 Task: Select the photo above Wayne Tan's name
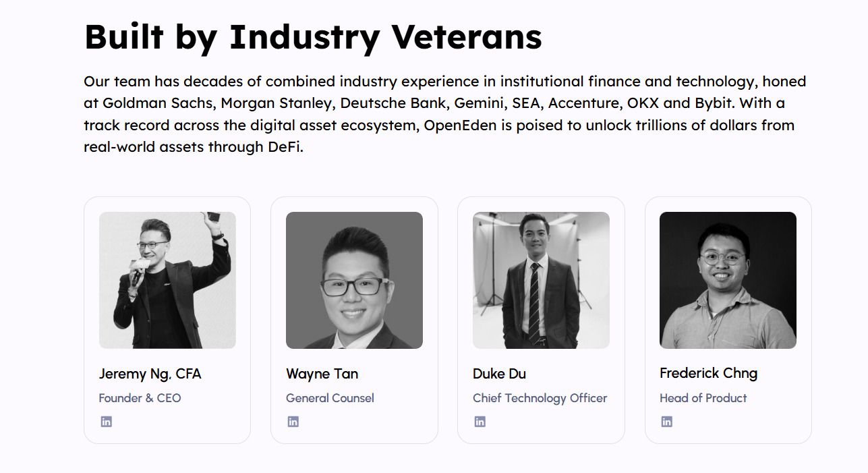pos(354,280)
